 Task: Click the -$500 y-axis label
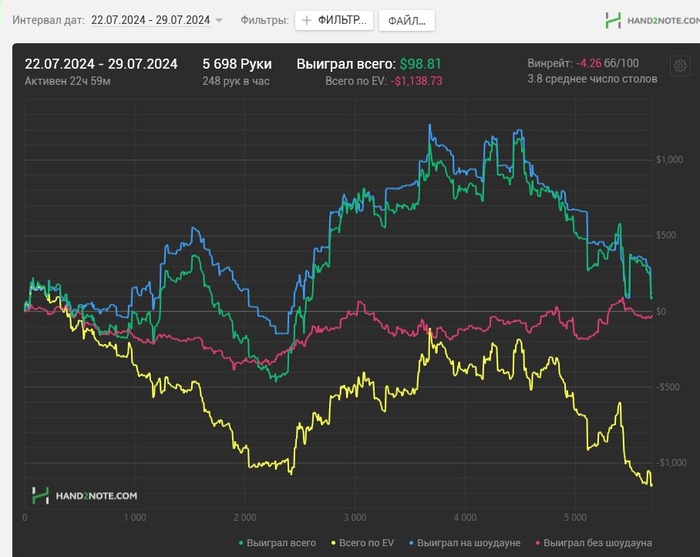point(667,387)
